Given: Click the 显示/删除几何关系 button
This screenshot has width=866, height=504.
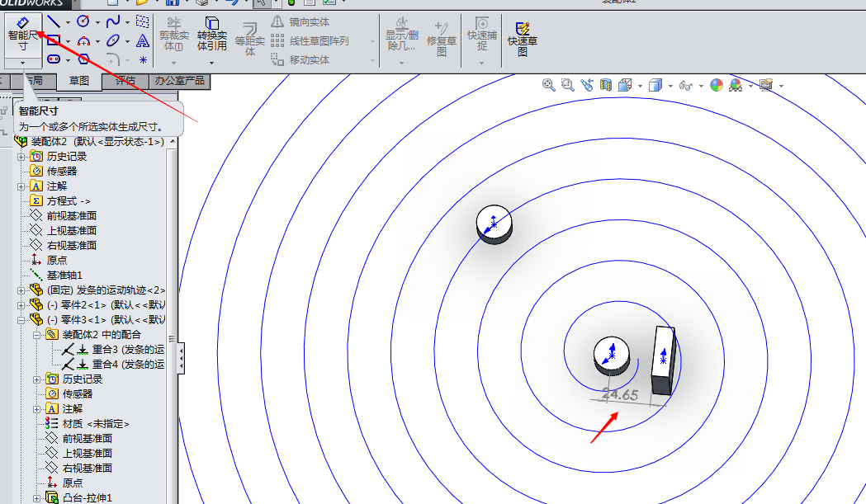Looking at the screenshot, I should coord(402,34).
